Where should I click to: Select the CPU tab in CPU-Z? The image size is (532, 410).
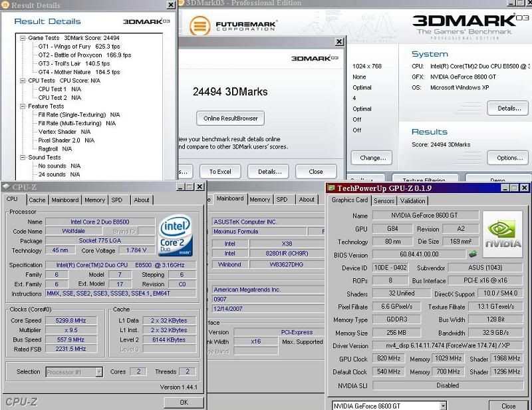click(12, 199)
